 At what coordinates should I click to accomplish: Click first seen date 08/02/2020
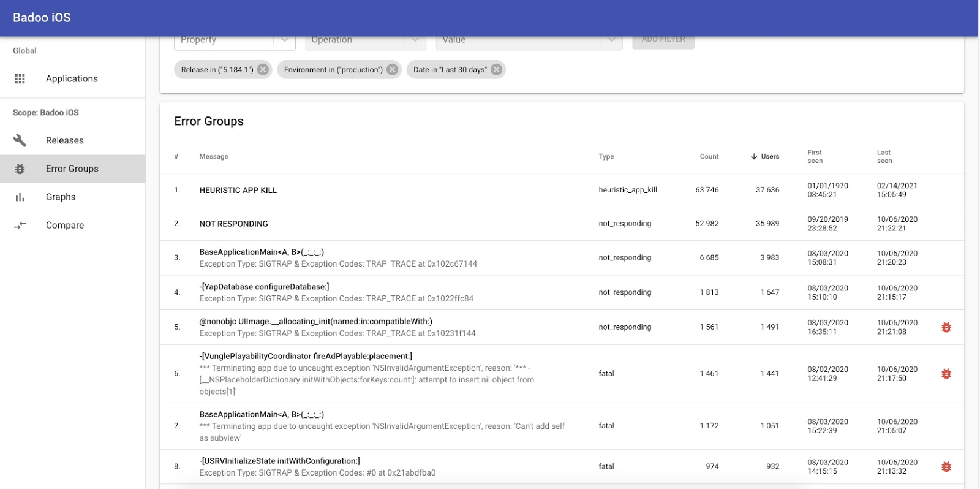[827, 370]
